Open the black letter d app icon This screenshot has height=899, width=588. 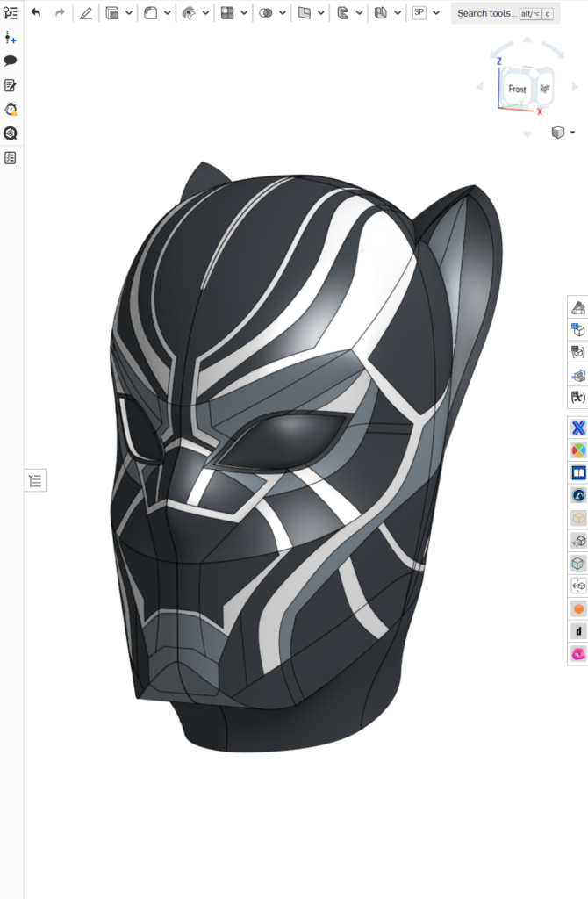(x=578, y=631)
